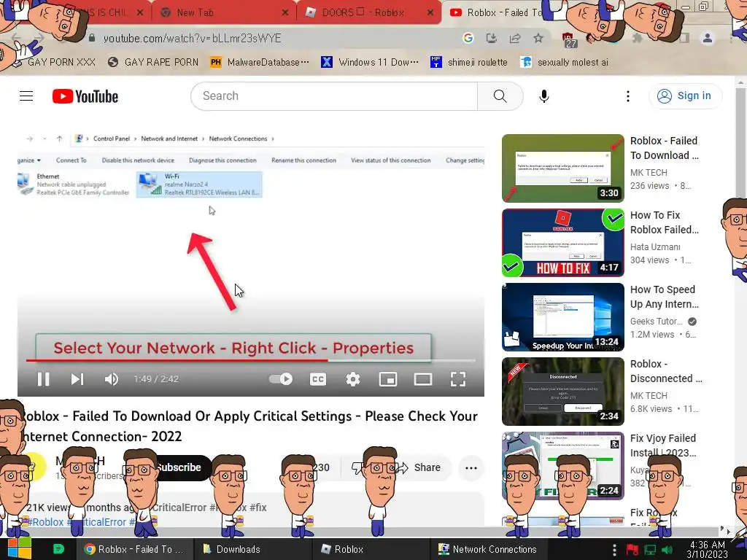The height and width of the screenshot is (560, 747).
Task: Open the Hata Uzmanı channel name
Action: pyautogui.click(x=655, y=246)
